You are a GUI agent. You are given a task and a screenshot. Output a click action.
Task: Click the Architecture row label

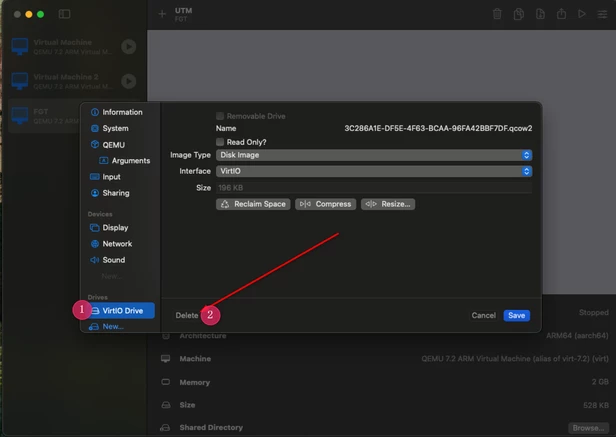click(203, 336)
